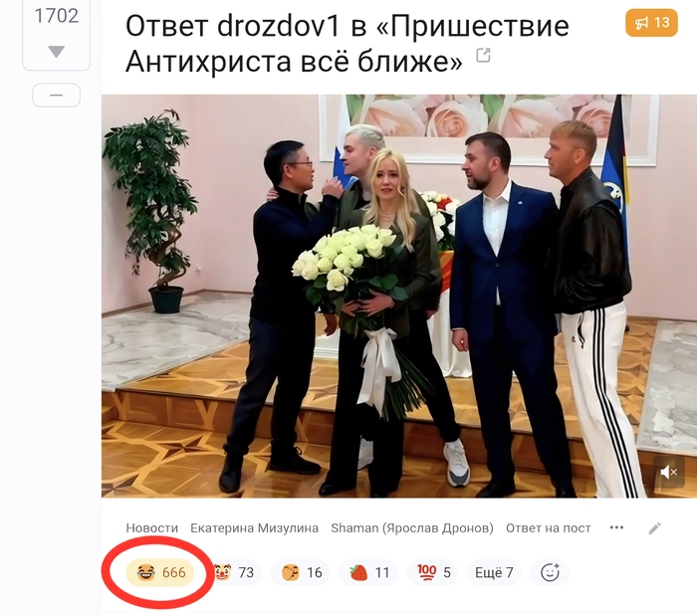Image resolution: width=697 pixels, height=616 pixels.
Task: Collapse the post with the minus button
Action: pos(57,96)
